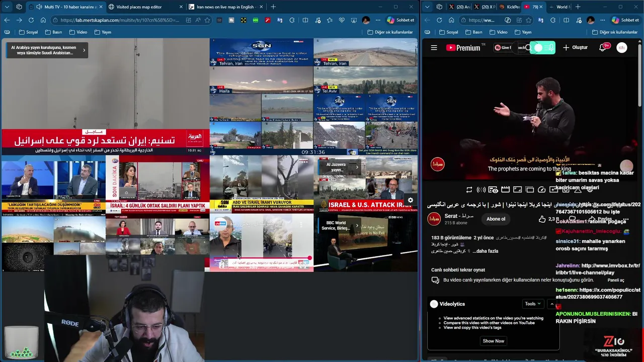Refresh the YouTube page

pos(439,20)
